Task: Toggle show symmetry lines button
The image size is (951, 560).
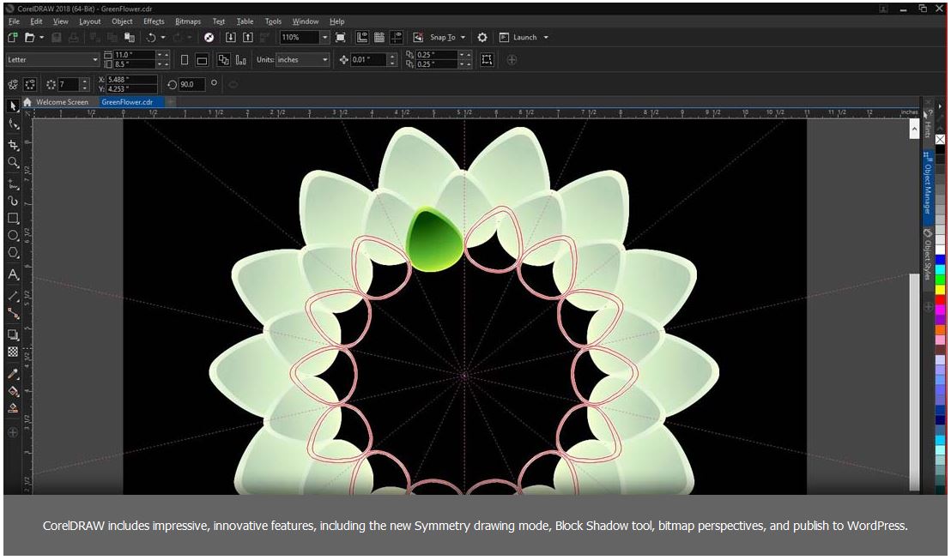Action: [30, 85]
